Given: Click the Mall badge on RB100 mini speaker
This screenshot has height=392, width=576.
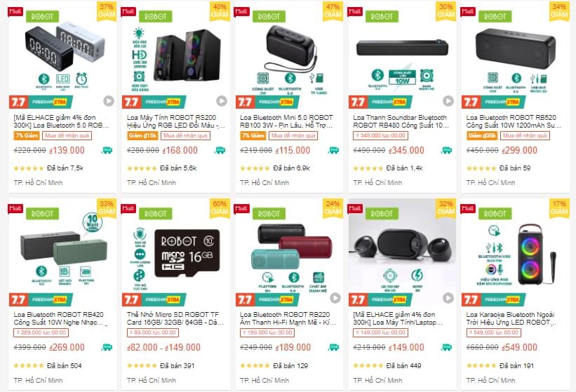Looking at the screenshot, I should pyautogui.click(x=242, y=11).
